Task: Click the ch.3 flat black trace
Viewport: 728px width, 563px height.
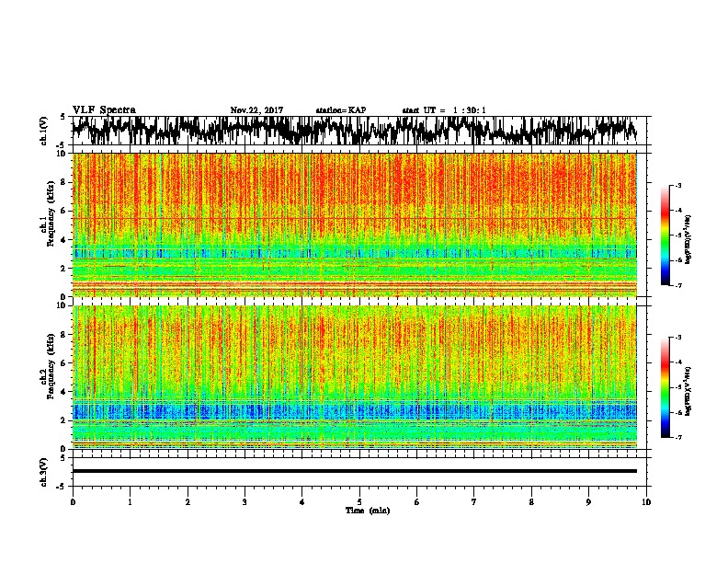Action: coord(355,471)
